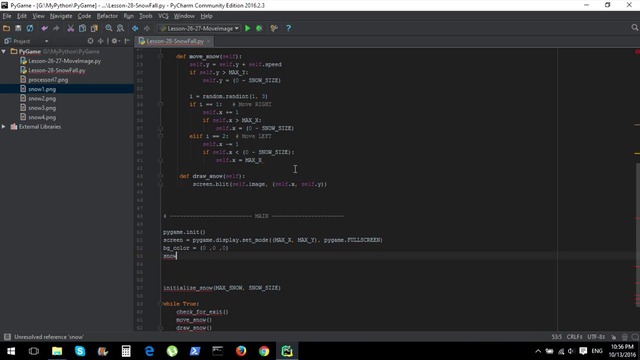The width and height of the screenshot is (640, 360).
Task: Click the Synchronize toolbar icon
Action: pos(30,28)
